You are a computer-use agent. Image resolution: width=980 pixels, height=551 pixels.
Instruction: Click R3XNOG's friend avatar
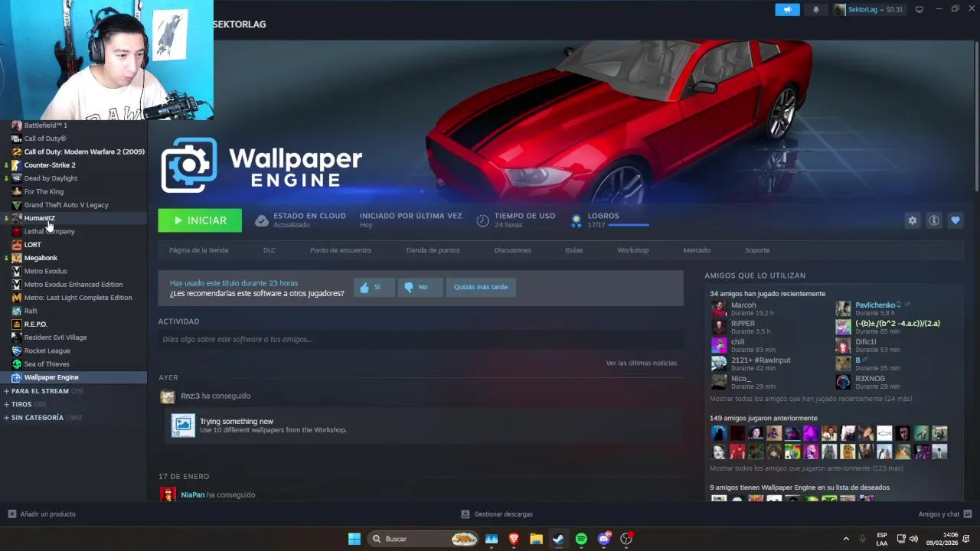point(843,382)
